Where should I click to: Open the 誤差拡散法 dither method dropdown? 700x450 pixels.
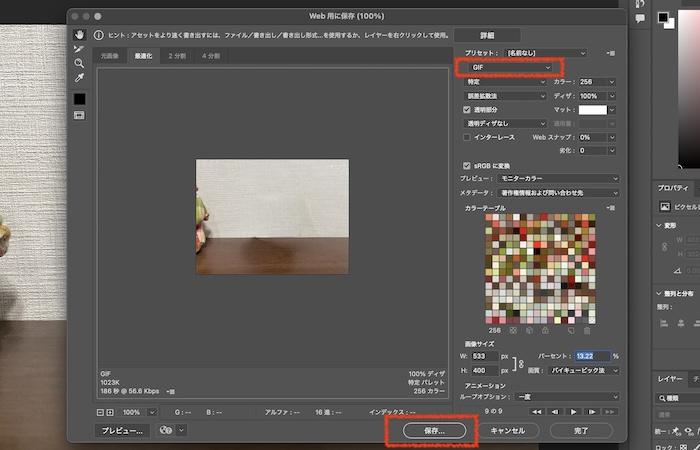(x=505, y=96)
